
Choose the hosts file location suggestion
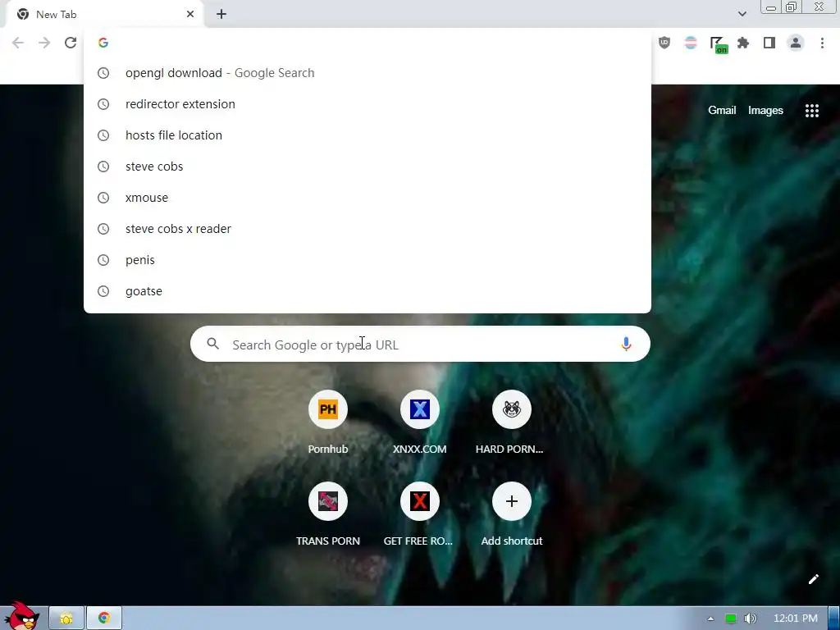point(367,135)
